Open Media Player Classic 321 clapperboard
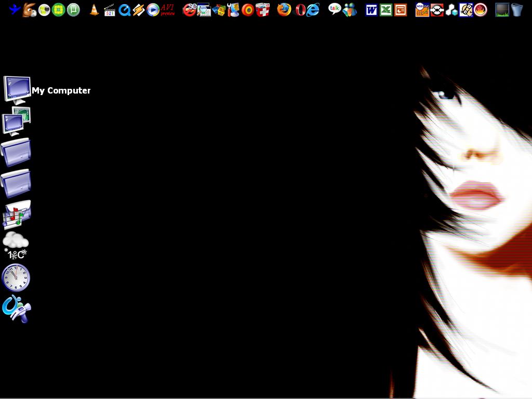 coord(109,10)
